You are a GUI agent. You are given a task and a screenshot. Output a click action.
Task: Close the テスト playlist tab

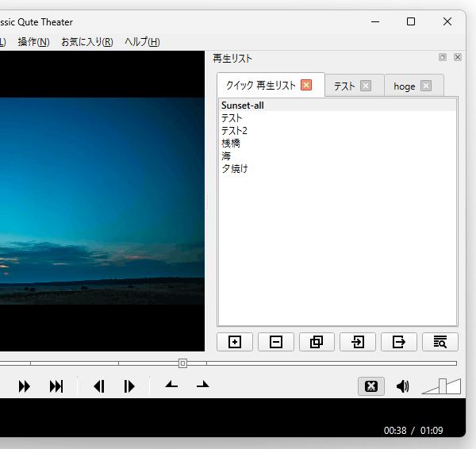coord(366,86)
